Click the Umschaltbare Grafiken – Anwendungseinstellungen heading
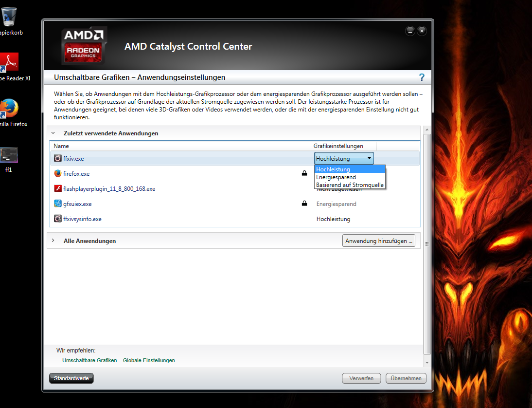Screen dimensions: 532x408 pos(140,77)
